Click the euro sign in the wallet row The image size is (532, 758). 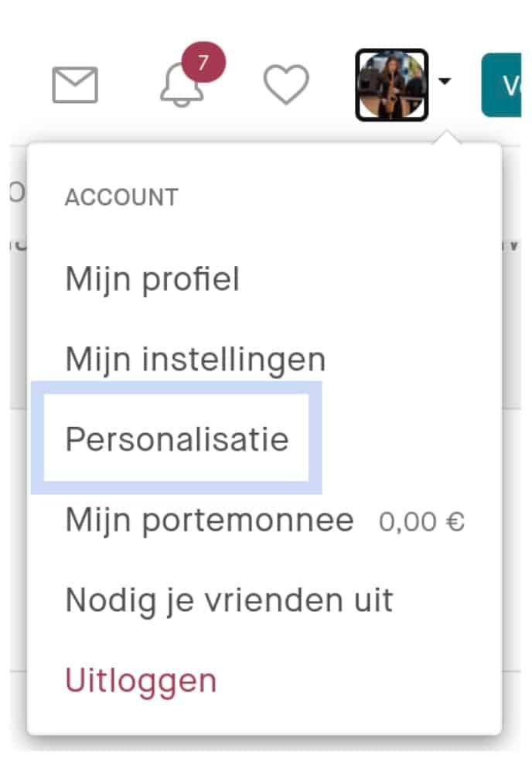[x=456, y=522]
